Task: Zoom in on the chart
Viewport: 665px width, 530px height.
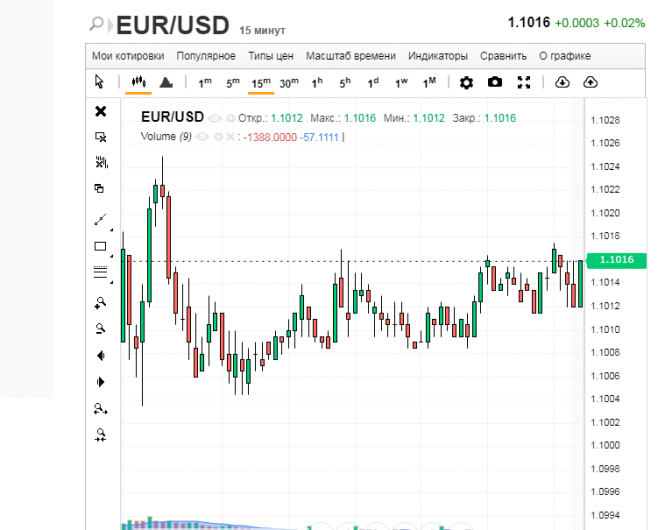Action: [x=100, y=303]
